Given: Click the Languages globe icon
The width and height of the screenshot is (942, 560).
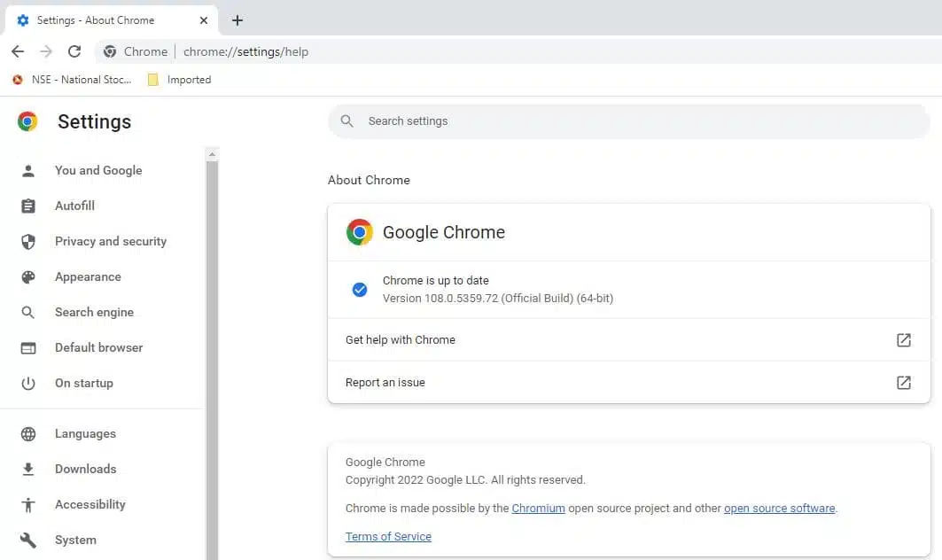Looking at the screenshot, I should tap(28, 434).
